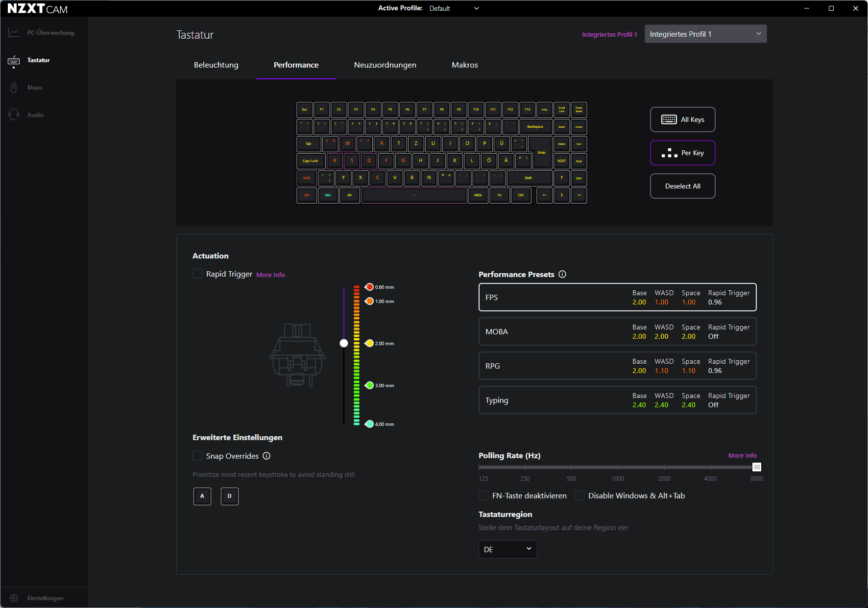Expand the Active Profile Default dropdown
868x608 pixels.
(x=455, y=8)
